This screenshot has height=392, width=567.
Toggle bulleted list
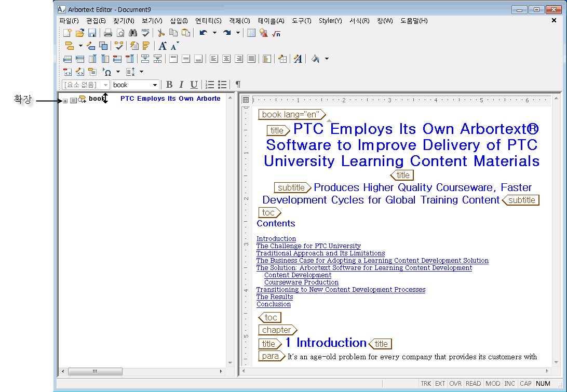coord(222,85)
